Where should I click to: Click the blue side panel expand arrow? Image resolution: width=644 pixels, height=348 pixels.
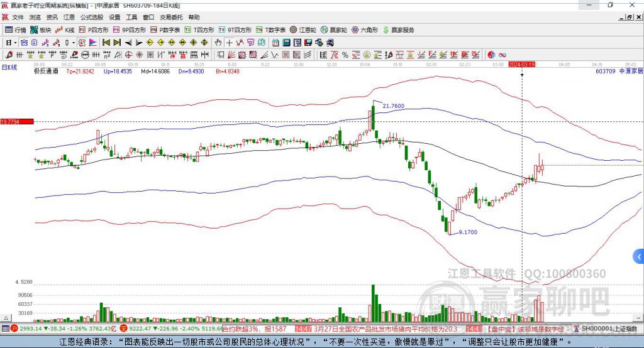[639, 257]
